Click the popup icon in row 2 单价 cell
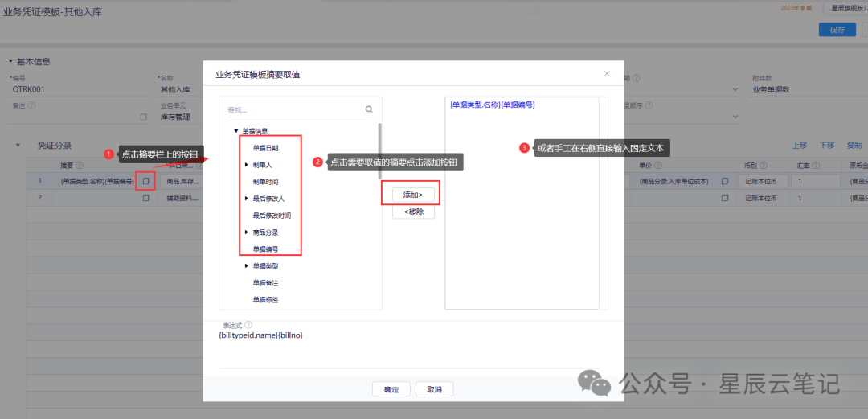The image size is (868, 419). click(725, 198)
